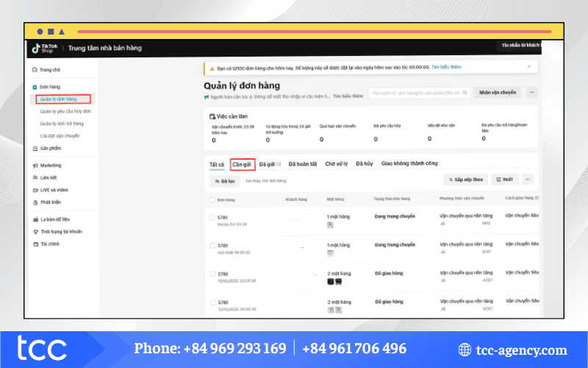Click the help icon beside Cách giao hàng
Image resolution: width=588 pixels, height=368 pixels.
point(537,199)
